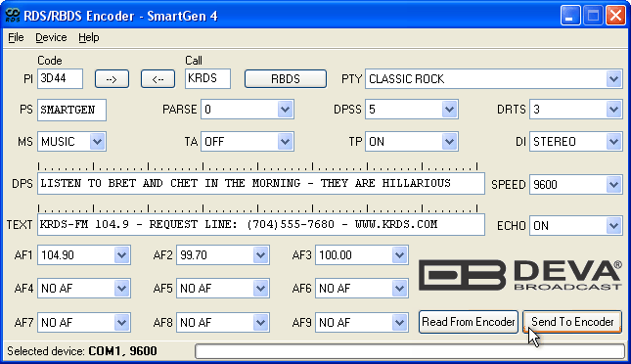
Task: Click the PS SMARTGEN text field
Action: pyautogui.click(x=72, y=110)
